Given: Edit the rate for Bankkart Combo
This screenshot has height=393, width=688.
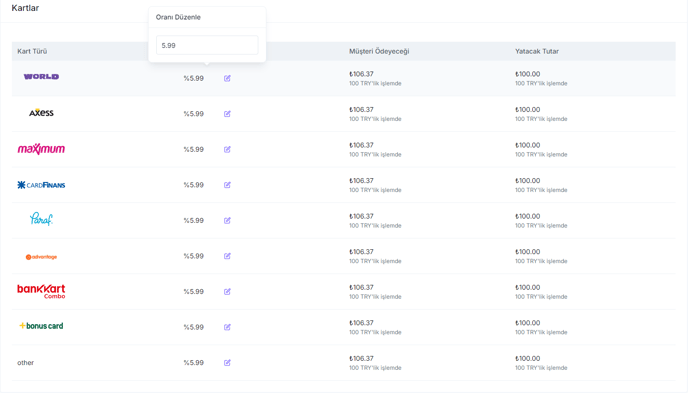Looking at the screenshot, I should tap(227, 291).
